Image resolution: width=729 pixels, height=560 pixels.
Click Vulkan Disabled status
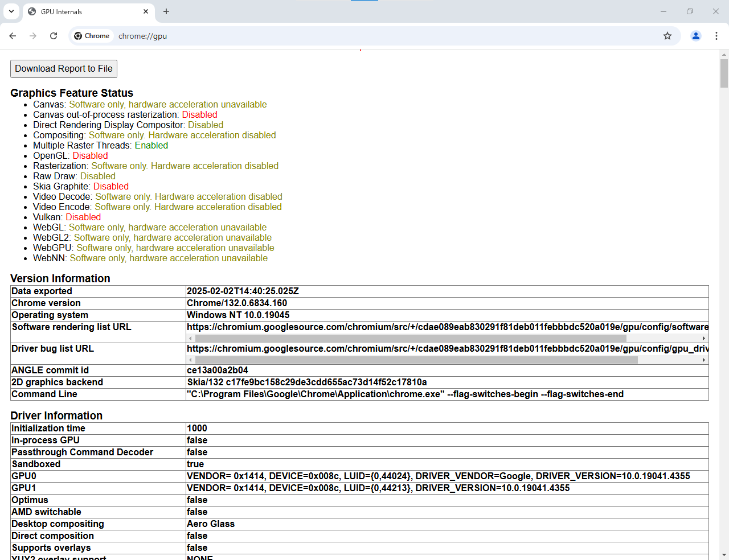pyautogui.click(x=83, y=217)
